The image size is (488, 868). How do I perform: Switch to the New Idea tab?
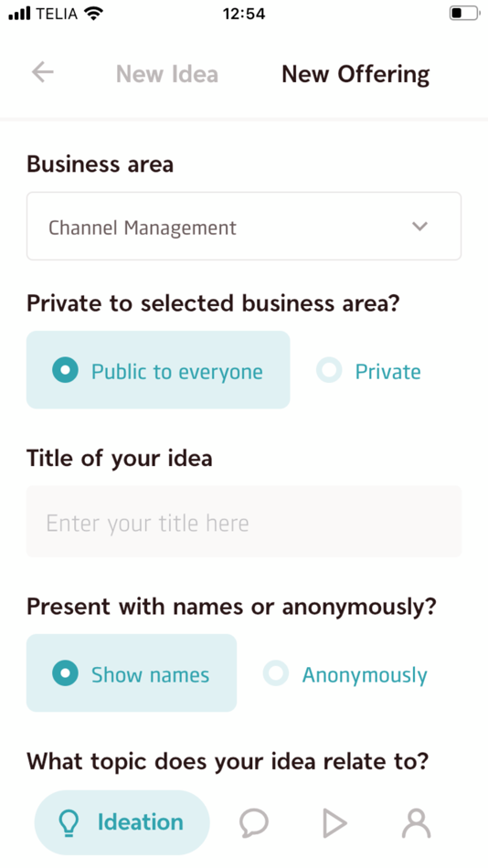(x=166, y=74)
